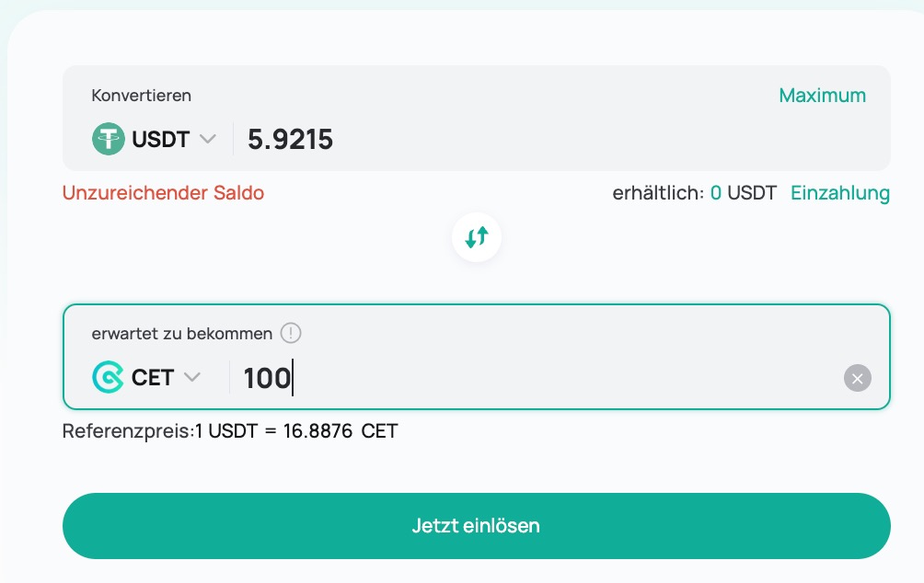Expand the USDT currency dropdown arrow
The height and width of the screenshot is (583, 924).
click(208, 140)
